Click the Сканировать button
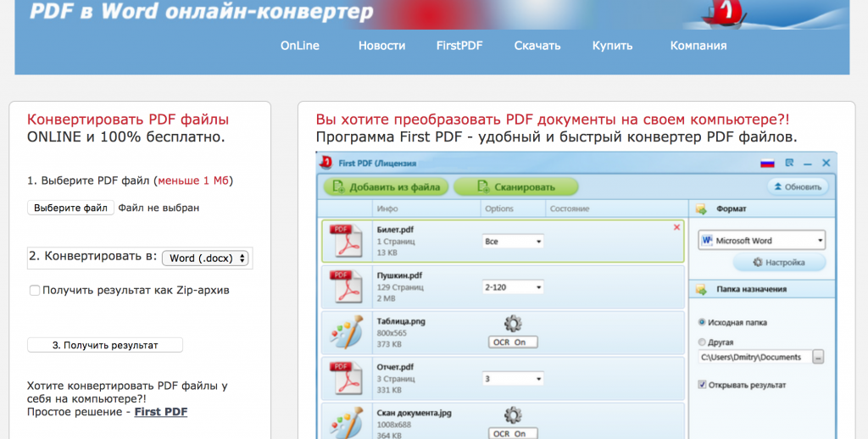 516,187
